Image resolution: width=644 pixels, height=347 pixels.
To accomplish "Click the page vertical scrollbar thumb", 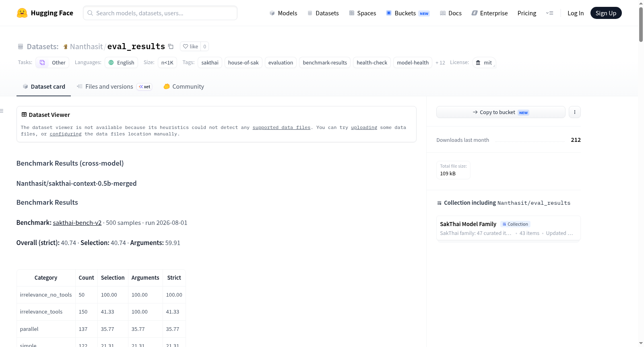I will 641,24.
